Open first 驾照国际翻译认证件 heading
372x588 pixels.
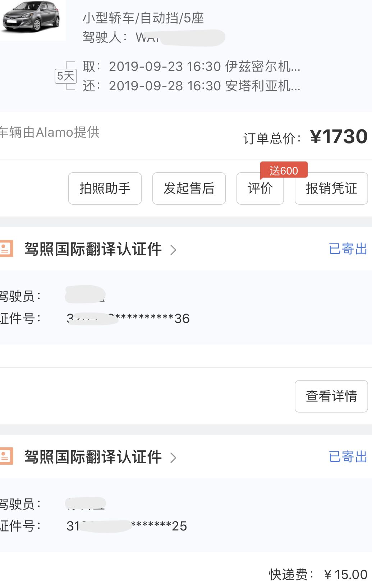tap(93, 249)
